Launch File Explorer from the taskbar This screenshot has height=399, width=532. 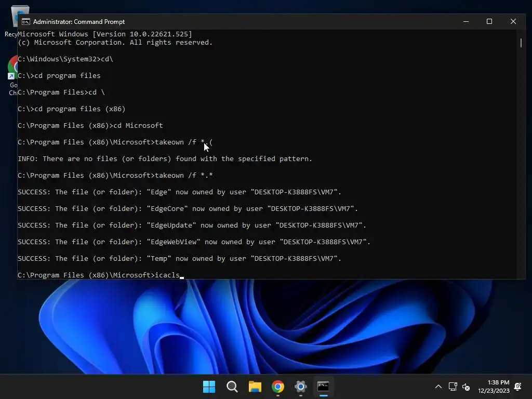[255, 387]
